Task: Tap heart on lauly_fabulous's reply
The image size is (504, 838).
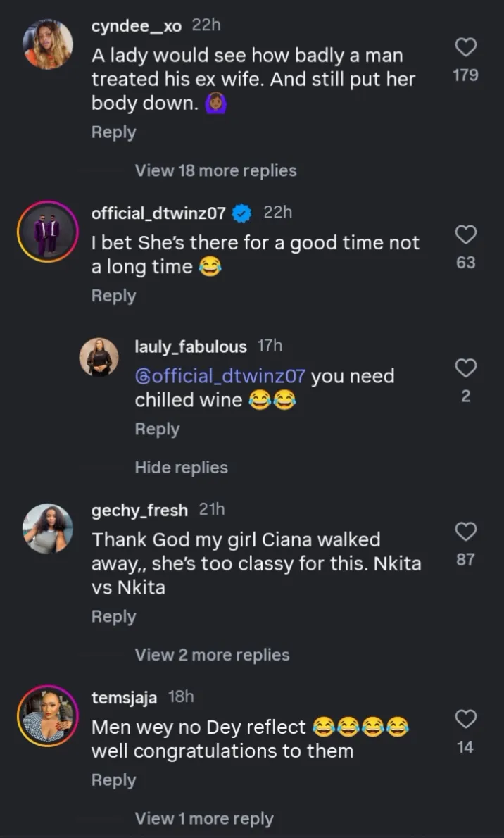Action: coord(466,368)
